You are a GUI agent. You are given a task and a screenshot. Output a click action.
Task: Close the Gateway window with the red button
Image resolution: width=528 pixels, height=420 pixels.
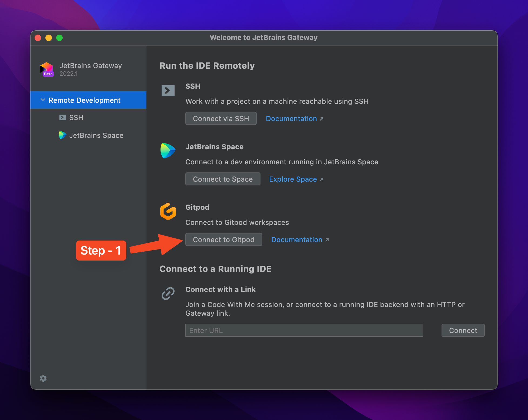coord(38,38)
